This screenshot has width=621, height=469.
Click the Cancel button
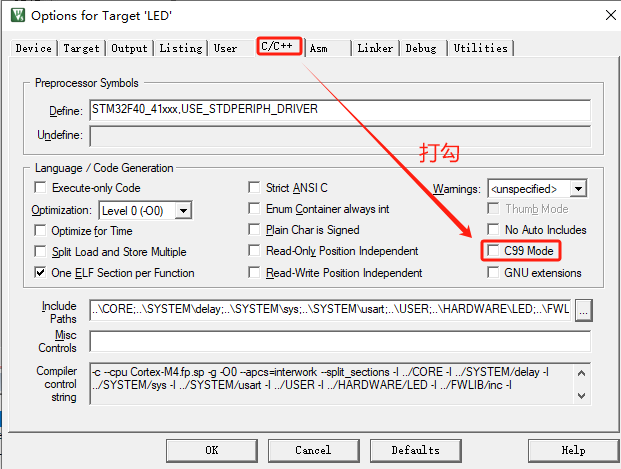click(x=313, y=450)
